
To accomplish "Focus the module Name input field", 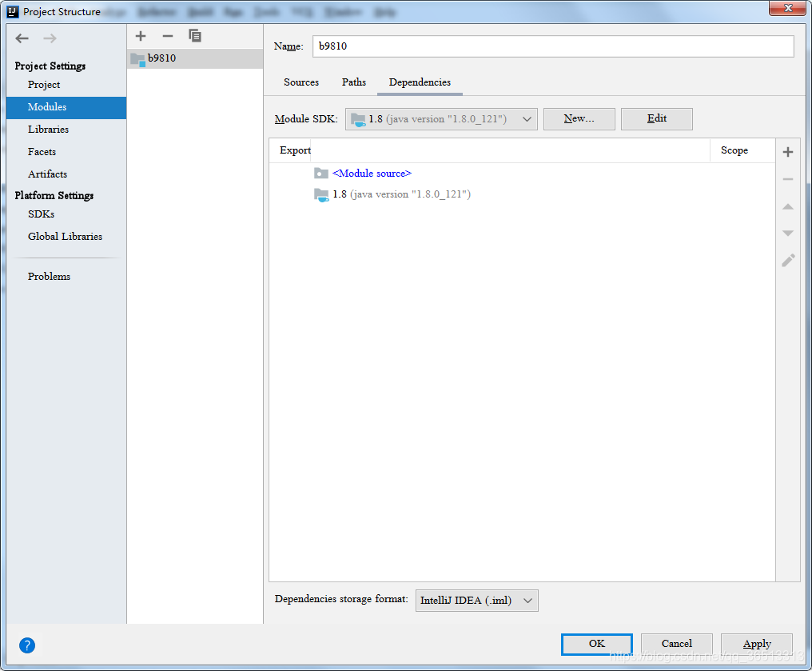I will 553,46.
